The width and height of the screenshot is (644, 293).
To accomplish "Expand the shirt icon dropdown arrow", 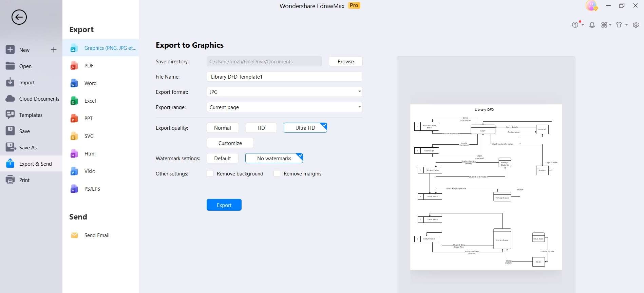I will [x=626, y=25].
